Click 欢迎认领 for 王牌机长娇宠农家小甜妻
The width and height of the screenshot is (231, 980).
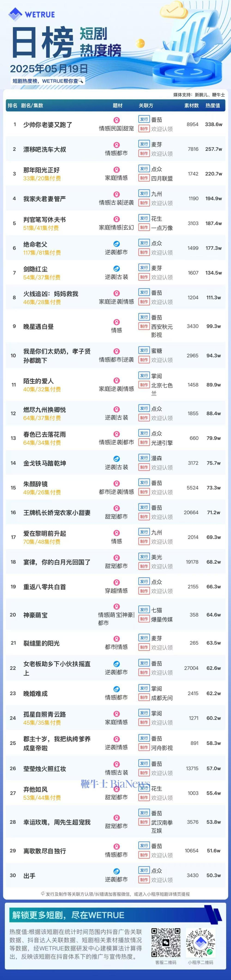[162, 517]
